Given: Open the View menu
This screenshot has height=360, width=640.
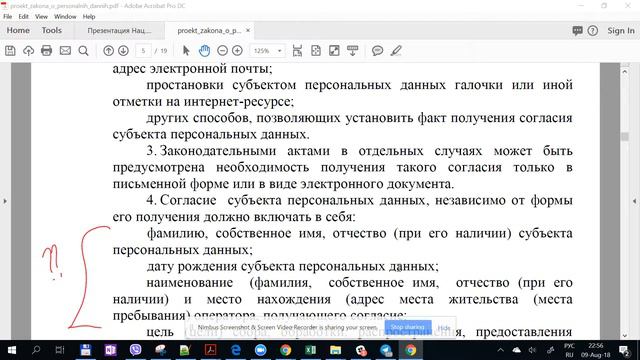Looking at the screenshot, I should coord(41,17).
